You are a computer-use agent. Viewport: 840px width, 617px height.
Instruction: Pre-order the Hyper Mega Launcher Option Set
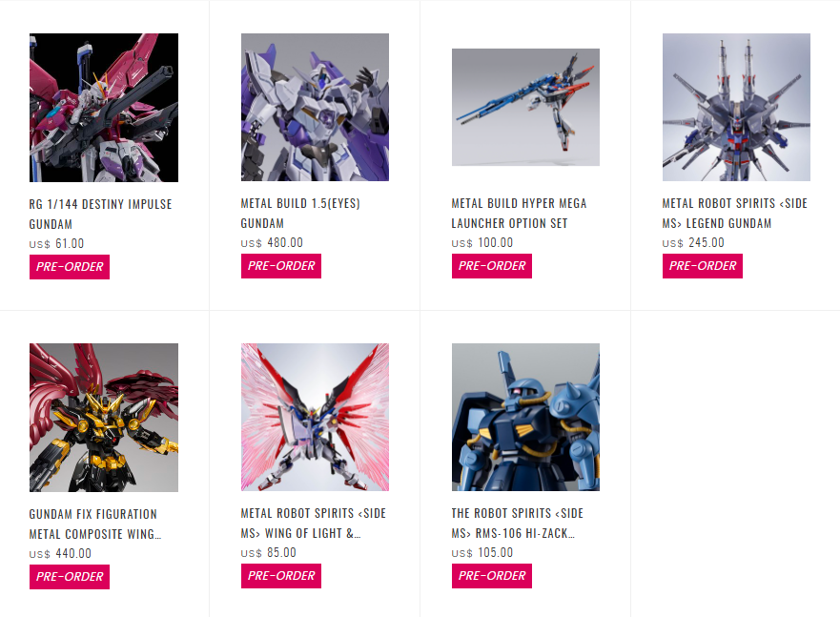492,266
